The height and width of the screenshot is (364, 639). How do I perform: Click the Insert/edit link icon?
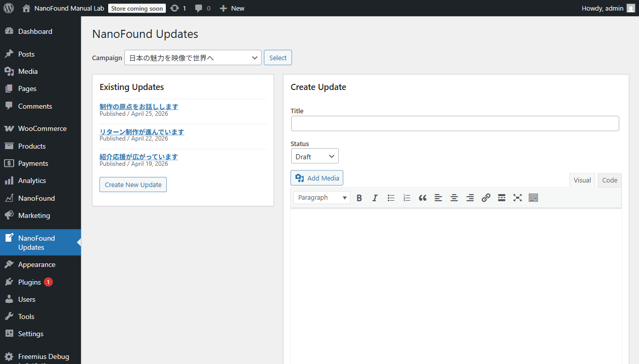486,198
